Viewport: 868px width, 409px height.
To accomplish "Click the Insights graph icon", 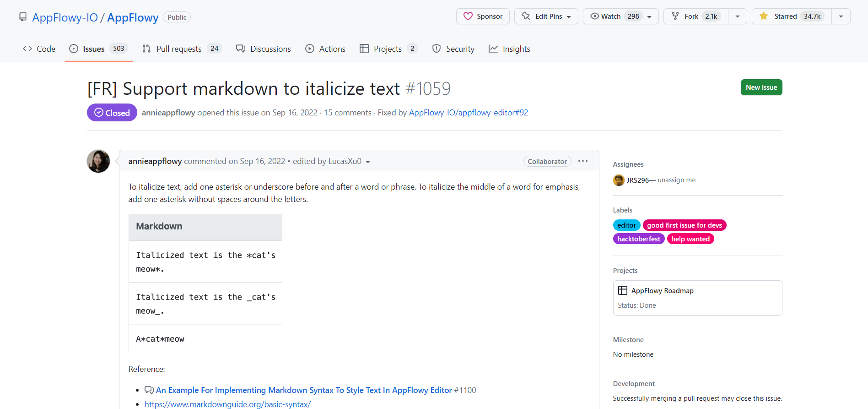I will pos(493,49).
